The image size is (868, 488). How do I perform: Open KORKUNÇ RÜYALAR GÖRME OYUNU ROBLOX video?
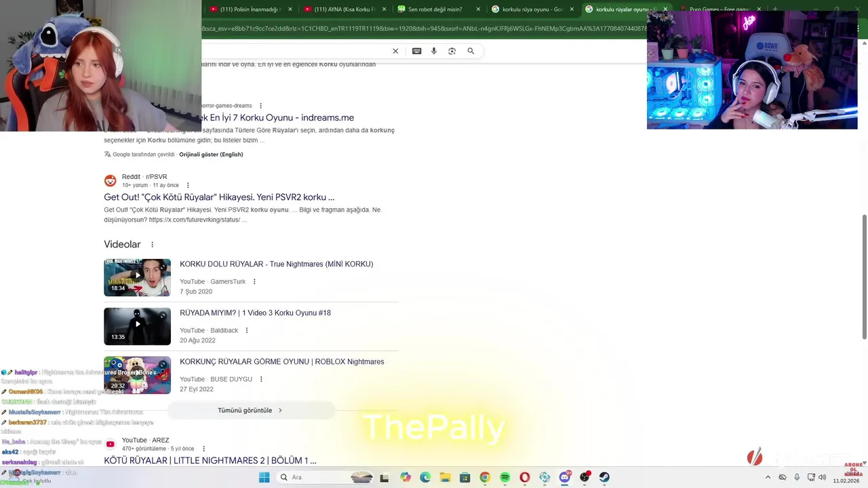coord(281,362)
